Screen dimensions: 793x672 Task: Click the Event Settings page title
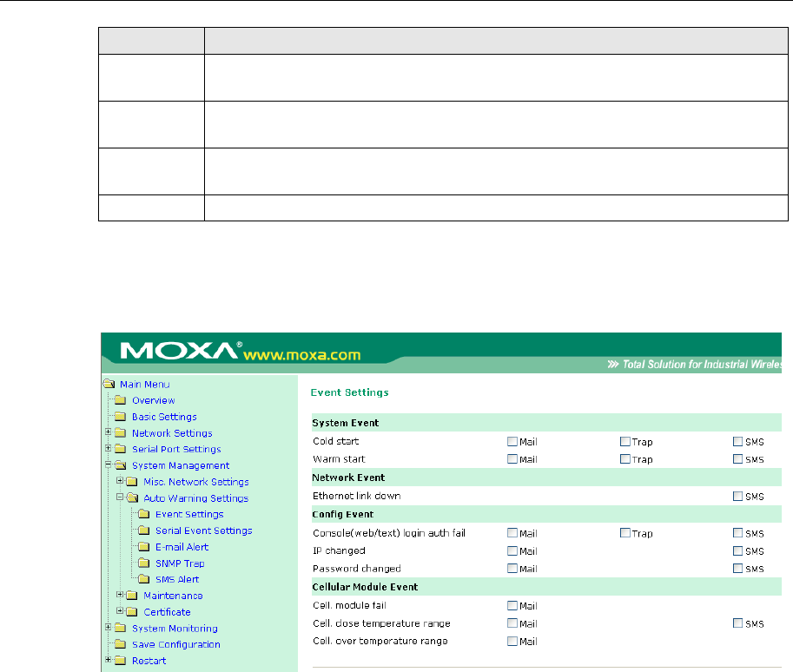[349, 392]
